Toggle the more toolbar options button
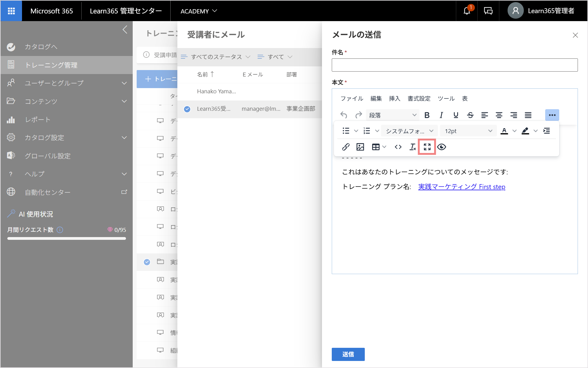 (x=552, y=115)
